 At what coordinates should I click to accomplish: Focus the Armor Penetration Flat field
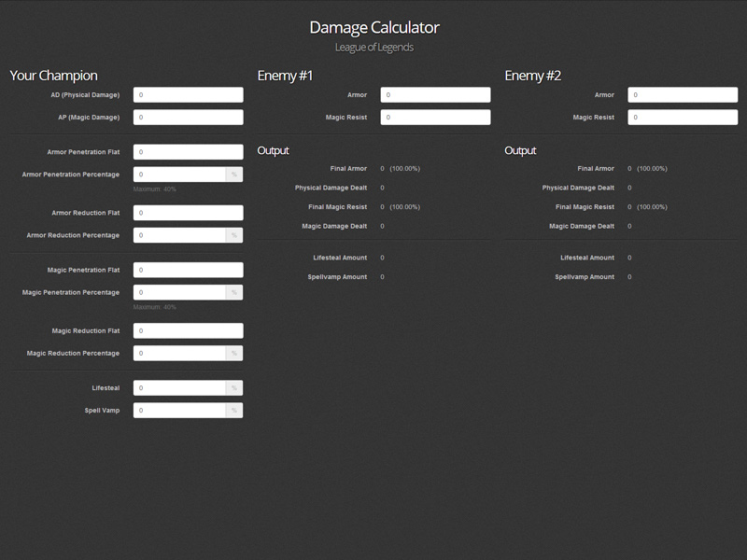[189, 152]
